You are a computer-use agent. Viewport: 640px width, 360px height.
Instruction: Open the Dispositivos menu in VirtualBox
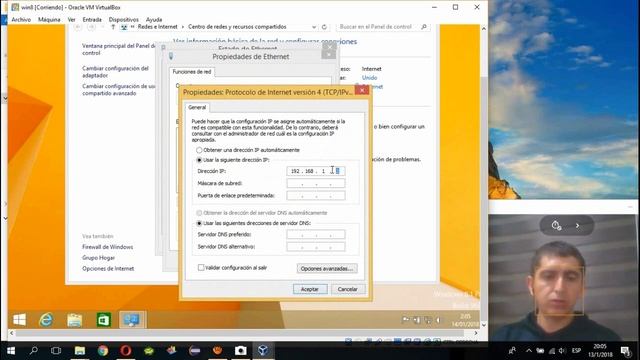tap(124, 20)
